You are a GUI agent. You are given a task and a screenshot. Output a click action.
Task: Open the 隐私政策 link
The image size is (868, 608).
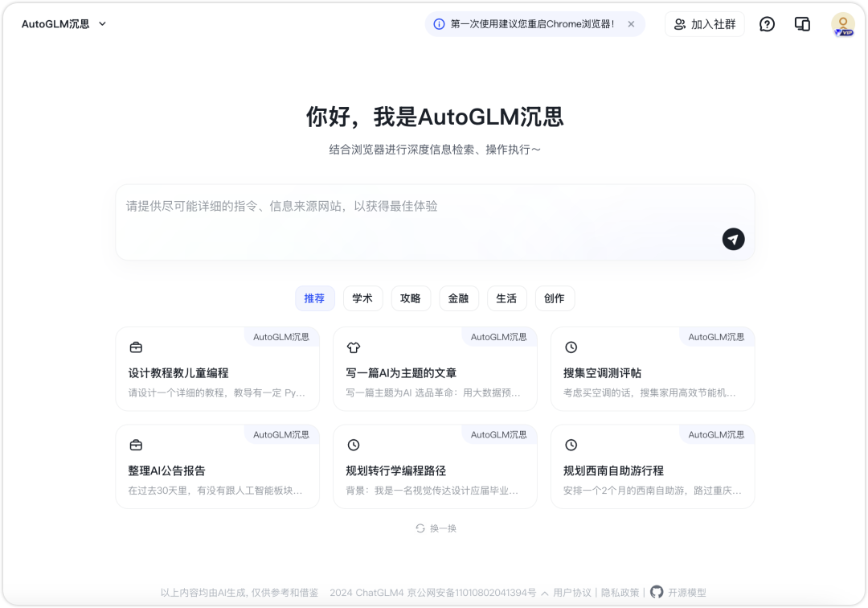point(620,593)
